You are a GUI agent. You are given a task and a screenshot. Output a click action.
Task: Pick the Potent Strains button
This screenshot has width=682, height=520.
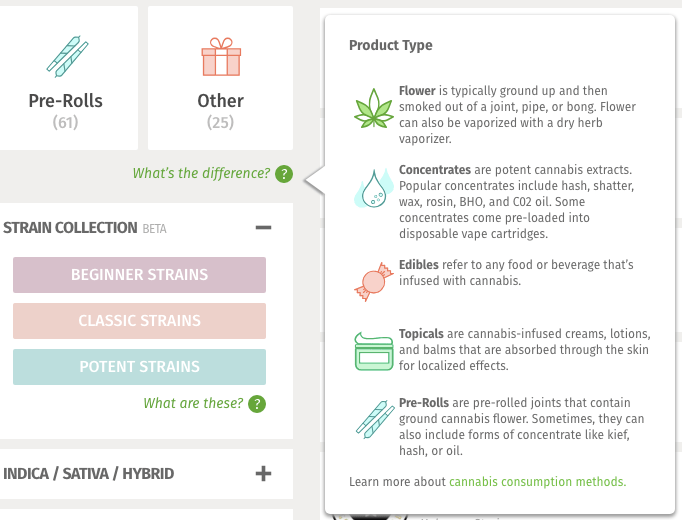pos(139,367)
